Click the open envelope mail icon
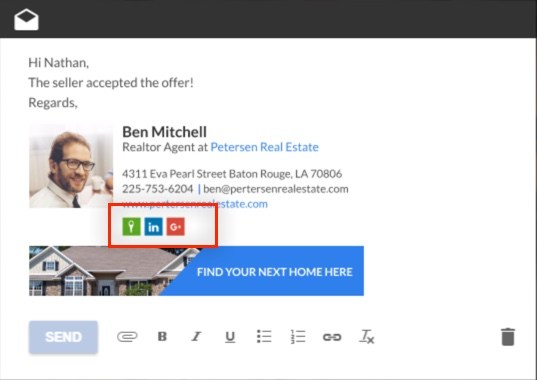 26,20
